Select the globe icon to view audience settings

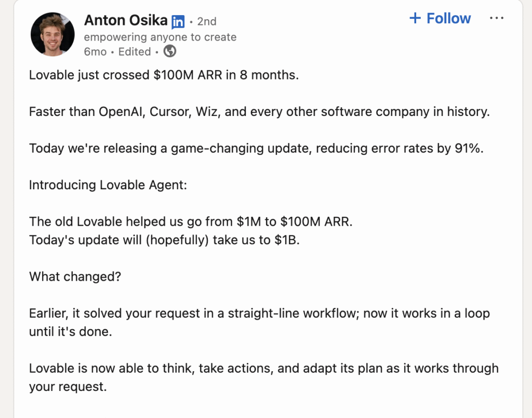tap(168, 51)
